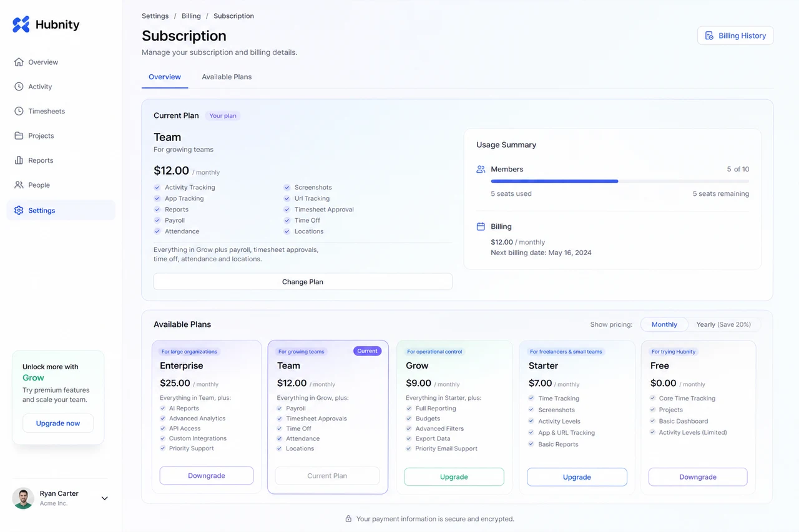Viewport: 799px width, 532px height.
Task: Switch to the Available Plans tab
Action: point(227,77)
